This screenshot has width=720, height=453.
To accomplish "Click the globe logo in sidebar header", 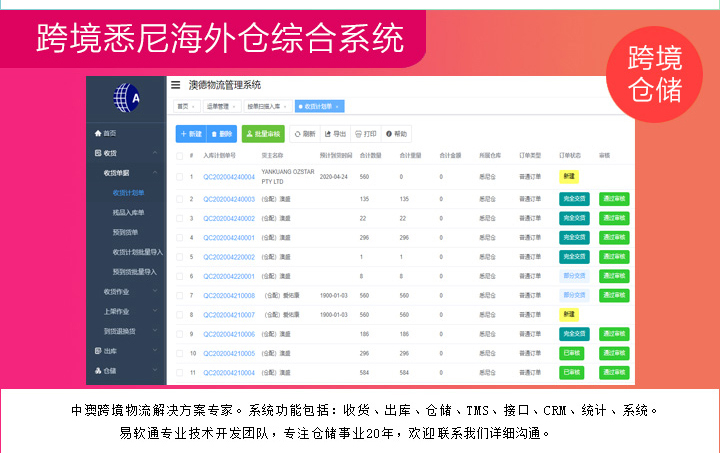I will tap(126, 98).
